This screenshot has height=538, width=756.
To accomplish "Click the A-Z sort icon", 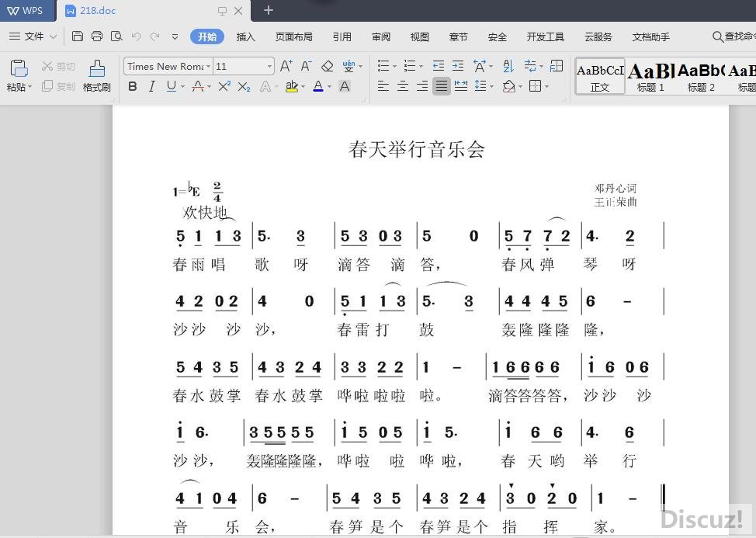I will click(x=508, y=65).
